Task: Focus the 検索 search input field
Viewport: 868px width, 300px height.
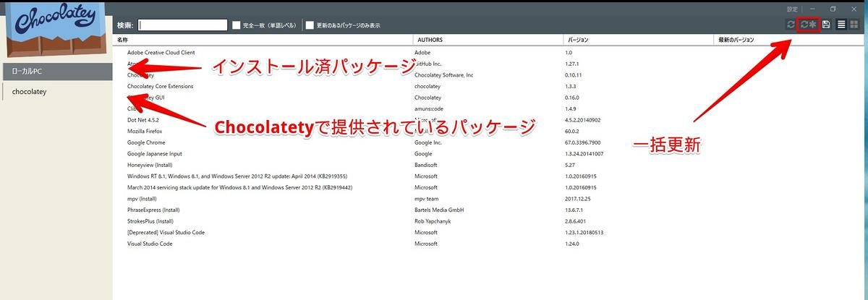Action: [183, 25]
